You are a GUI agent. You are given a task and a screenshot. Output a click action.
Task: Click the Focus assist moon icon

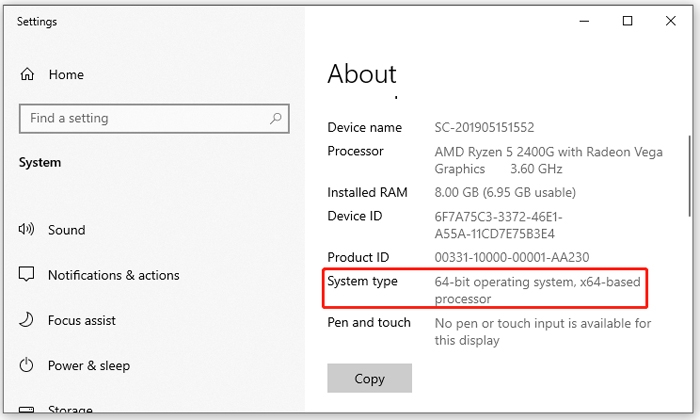27,320
